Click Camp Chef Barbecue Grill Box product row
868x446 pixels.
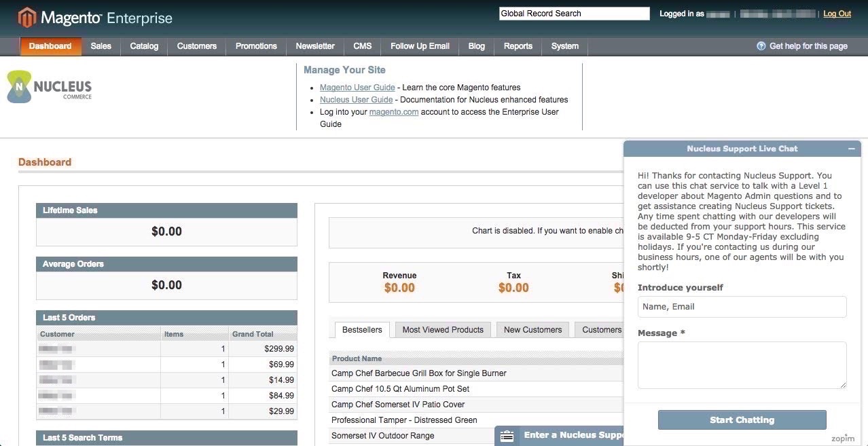coord(475,373)
